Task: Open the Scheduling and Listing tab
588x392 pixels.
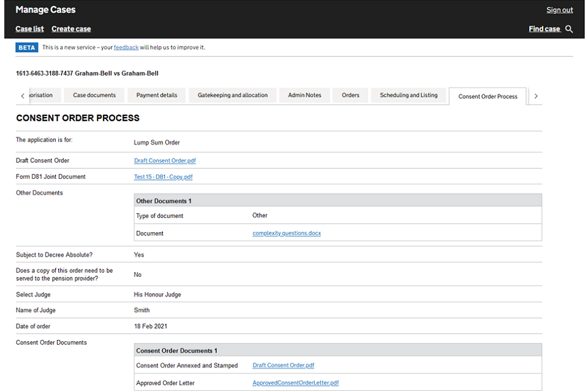Action: 409,96
